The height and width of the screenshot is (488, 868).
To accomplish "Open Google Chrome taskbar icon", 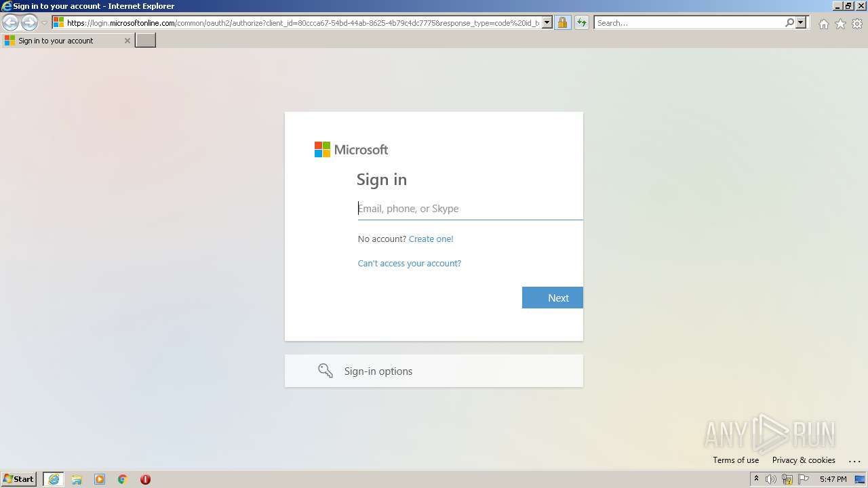I will tap(123, 479).
